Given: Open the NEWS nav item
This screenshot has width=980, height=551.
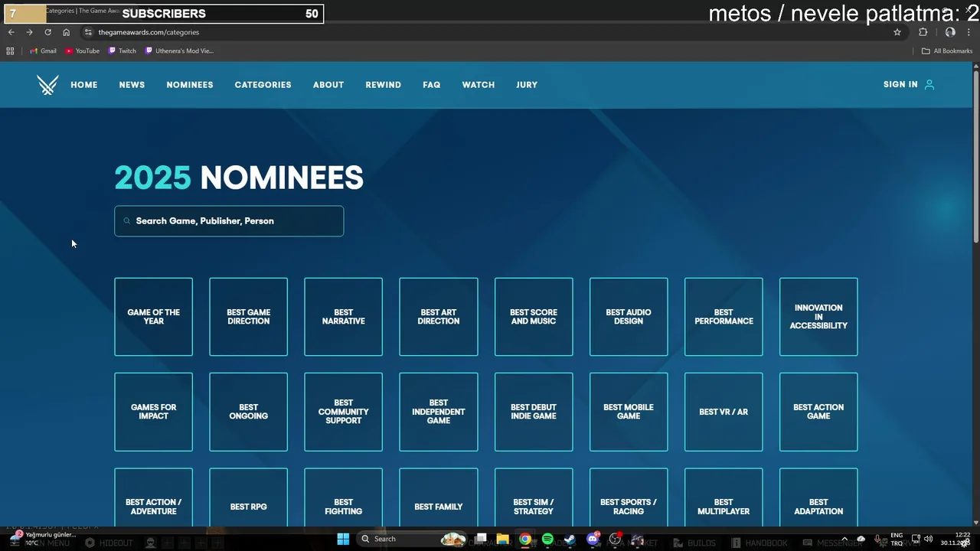Looking at the screenshot, I should pos(132,85).
